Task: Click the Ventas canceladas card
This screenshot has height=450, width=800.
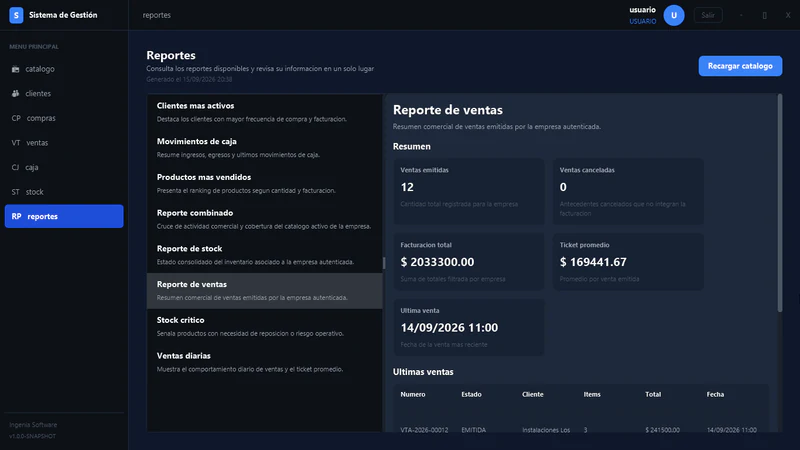Action: (628, 191)
